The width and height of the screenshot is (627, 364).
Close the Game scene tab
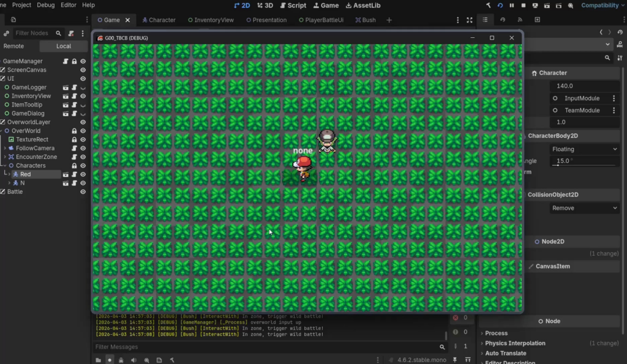pos(127,20)
